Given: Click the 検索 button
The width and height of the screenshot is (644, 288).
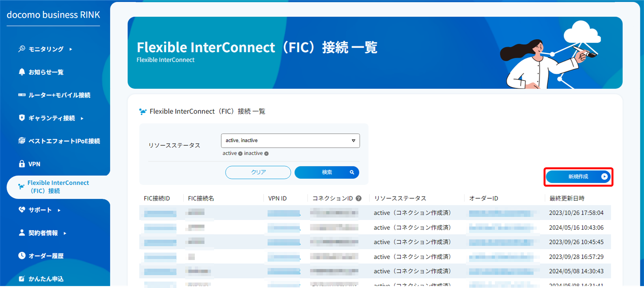Looking at the screenshot, I should pyautogui.click(x=327, y=172).
